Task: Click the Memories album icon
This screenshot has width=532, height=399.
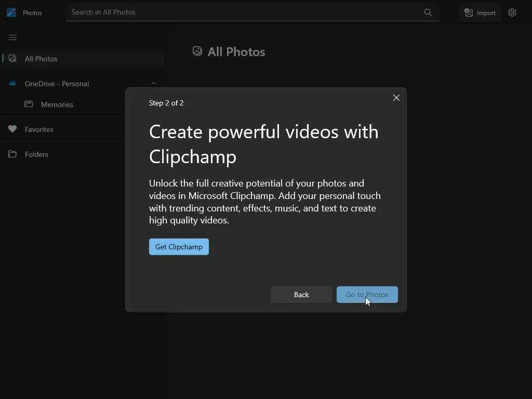Action: pyautogui.click(x=29, y=104)
